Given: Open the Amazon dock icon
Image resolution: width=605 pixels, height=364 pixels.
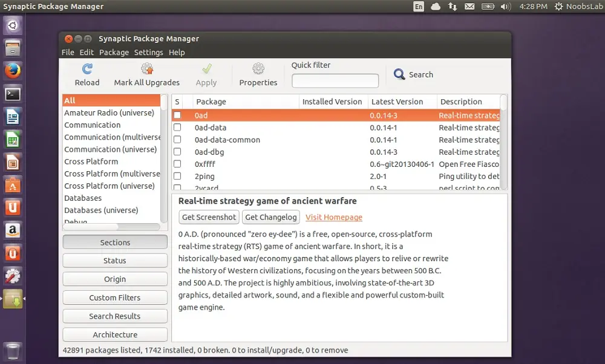Looking at the screenshot, I should point(13,230).
